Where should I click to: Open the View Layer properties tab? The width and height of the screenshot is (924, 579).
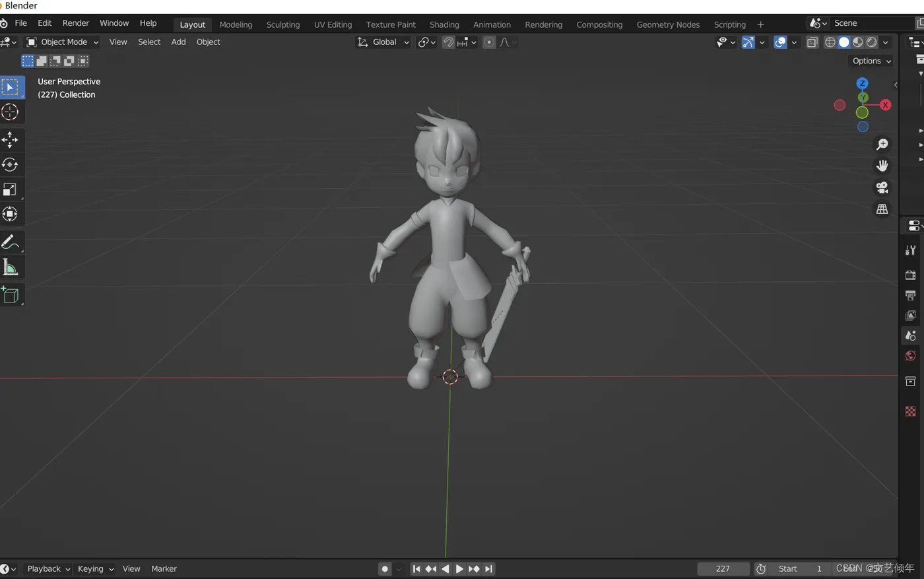pos(911,316)
